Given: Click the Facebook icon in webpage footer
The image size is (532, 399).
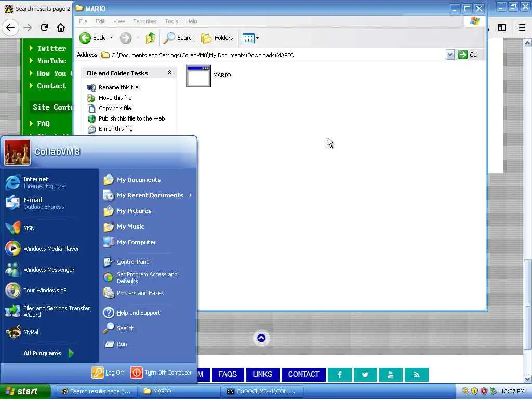Looking at the screenshot, I should click(340, 375).
